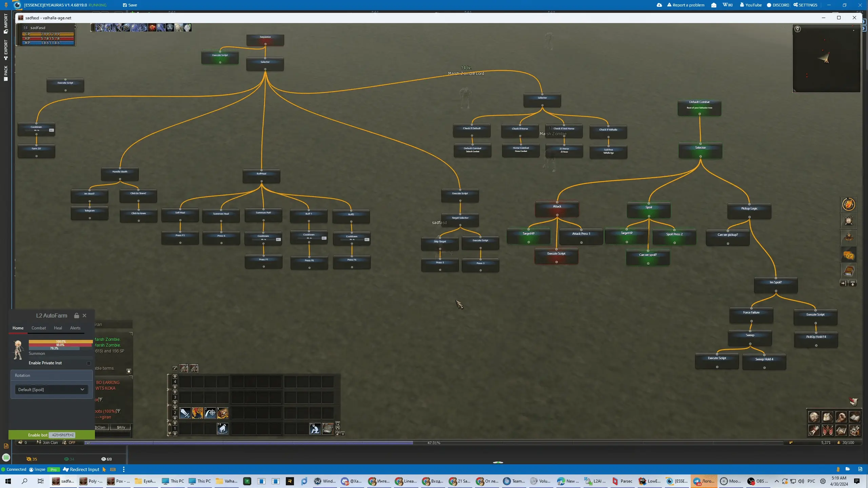The width and height of the screenshot is (868, 488).
Task: Click the Report a problem link
Action: tap(686, 5)
